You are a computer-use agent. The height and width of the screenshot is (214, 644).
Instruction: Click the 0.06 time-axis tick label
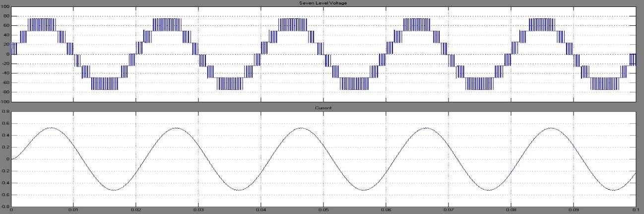tap(386, 211)
